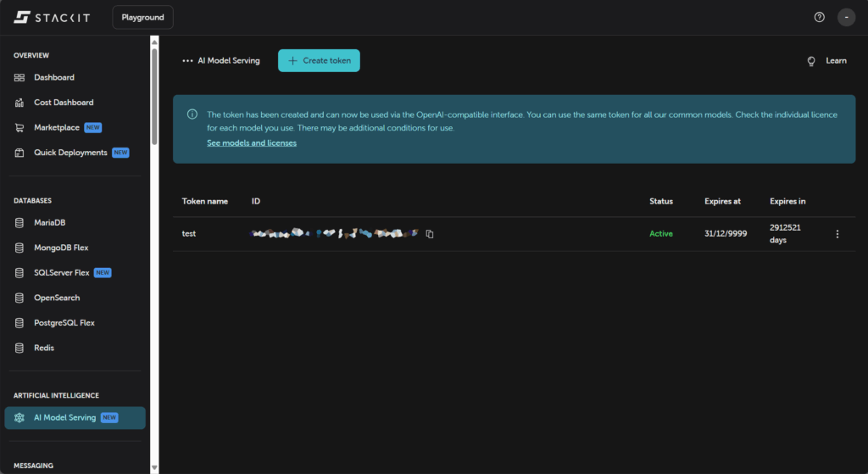Open the user avatar menu
Viewport: 868px width, 474px height.
(x=846, y=17)
